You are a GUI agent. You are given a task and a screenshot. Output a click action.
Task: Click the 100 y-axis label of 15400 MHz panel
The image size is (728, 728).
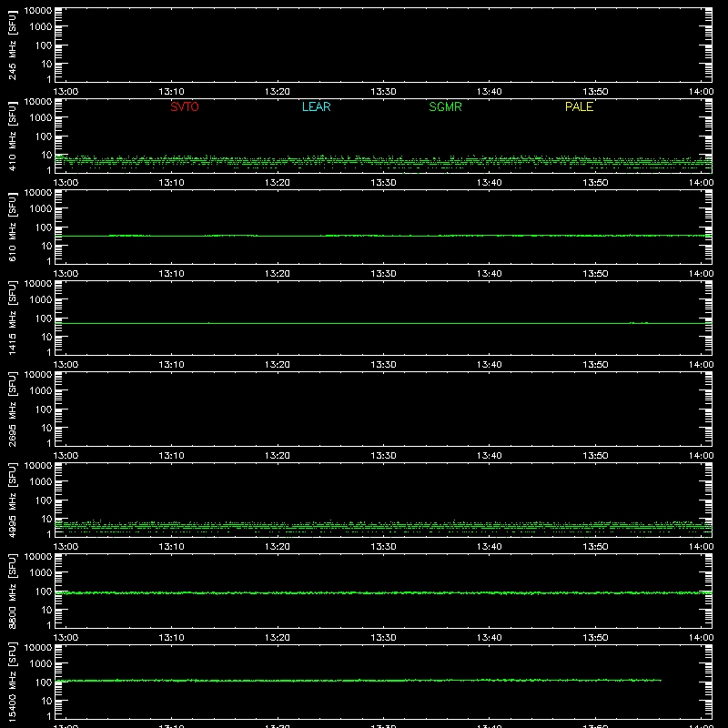coord(44,682)
